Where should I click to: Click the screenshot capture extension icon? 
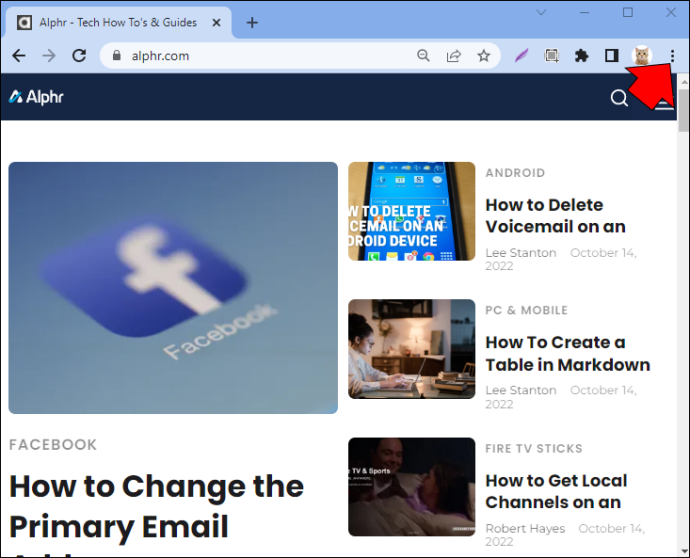551,55
